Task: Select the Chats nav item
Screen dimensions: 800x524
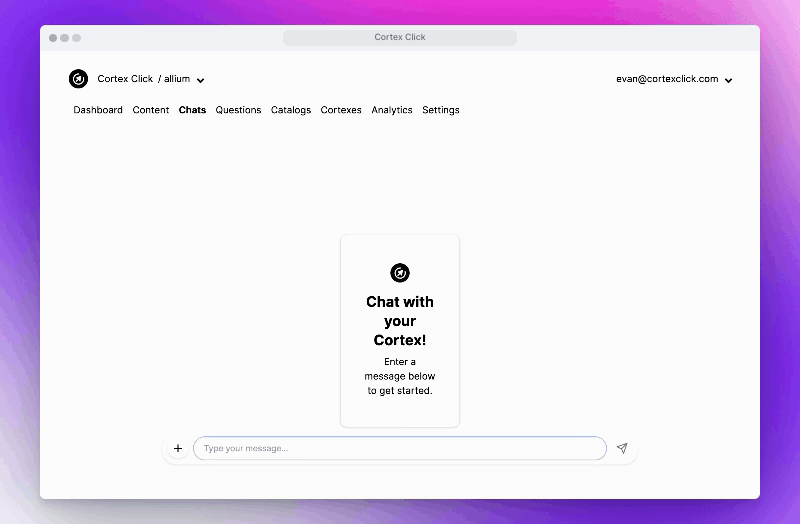Action: click(192, 110)
